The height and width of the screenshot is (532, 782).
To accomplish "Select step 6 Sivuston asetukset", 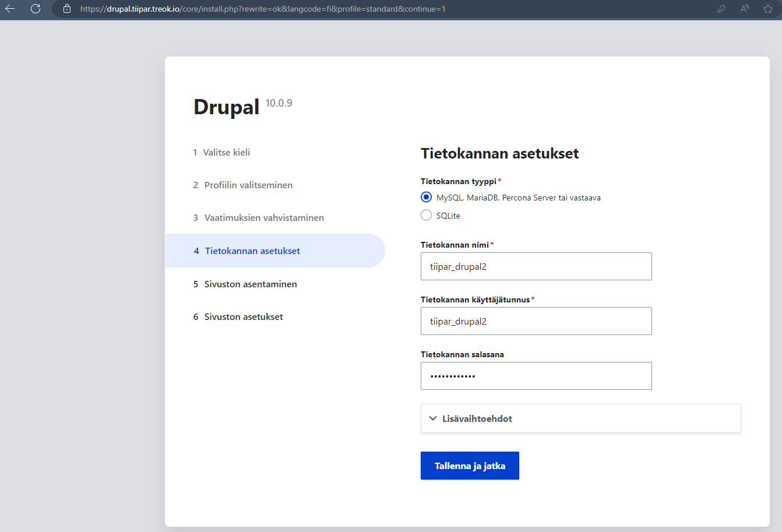I will click(238, 316).
